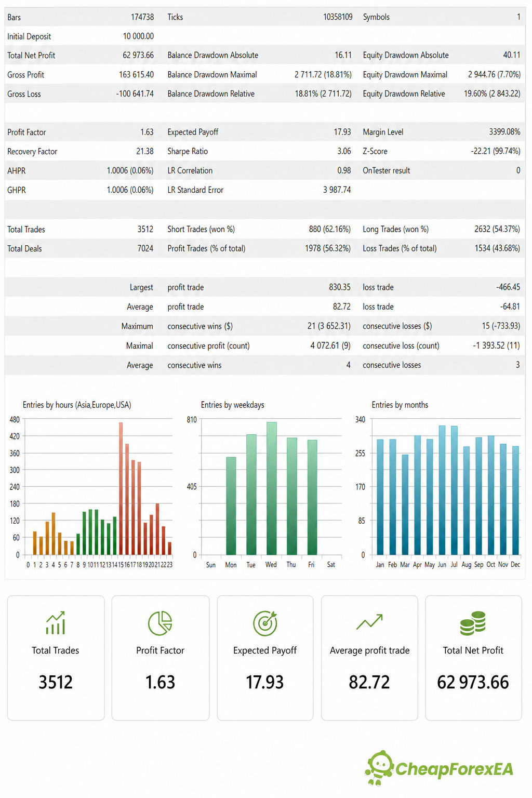532x798 pixels.
Task: Click the tallest hour-15 bar in hours chart
Action: [x=121, y=488]
